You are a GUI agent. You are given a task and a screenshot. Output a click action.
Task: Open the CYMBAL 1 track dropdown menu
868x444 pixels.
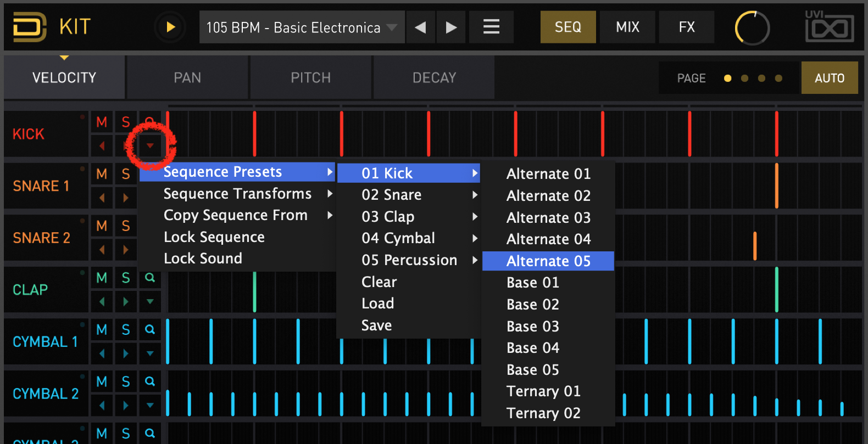pyautogui.click(x=150, y=353)
